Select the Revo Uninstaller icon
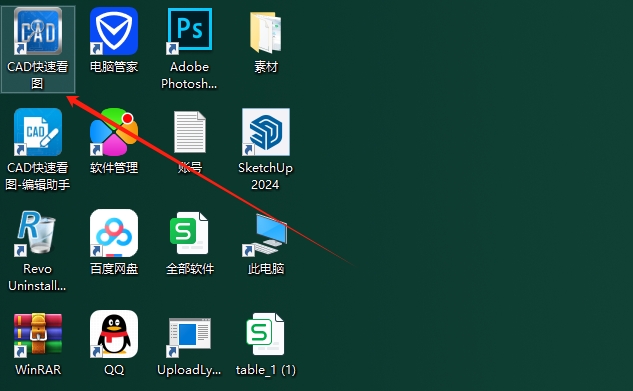This screenshot has width=633, height=391. [x=36, y=233]
